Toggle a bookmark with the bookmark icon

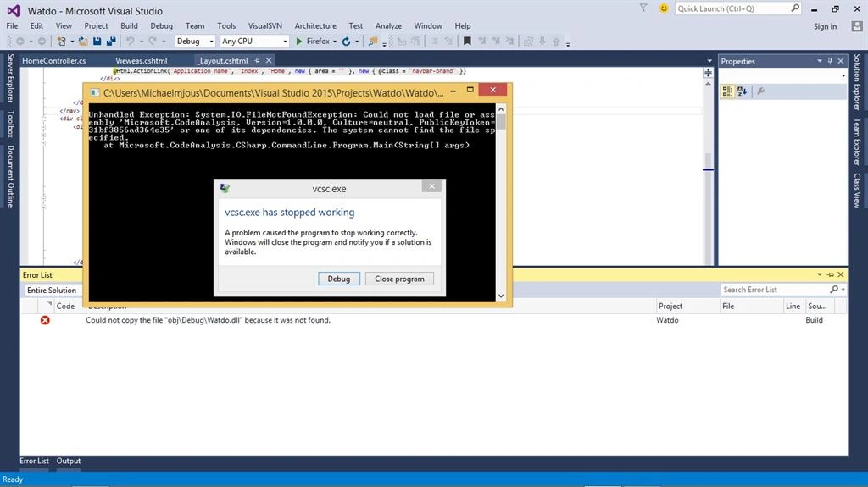(467, 41)
